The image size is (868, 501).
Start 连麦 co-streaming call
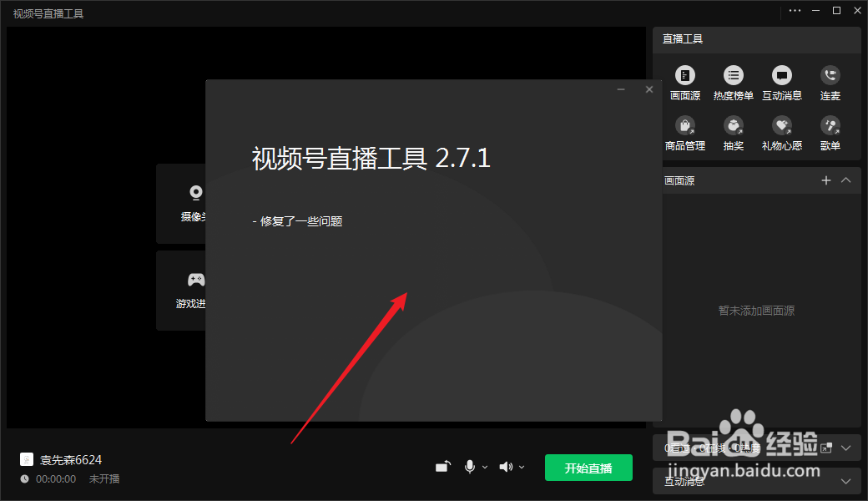830,75
